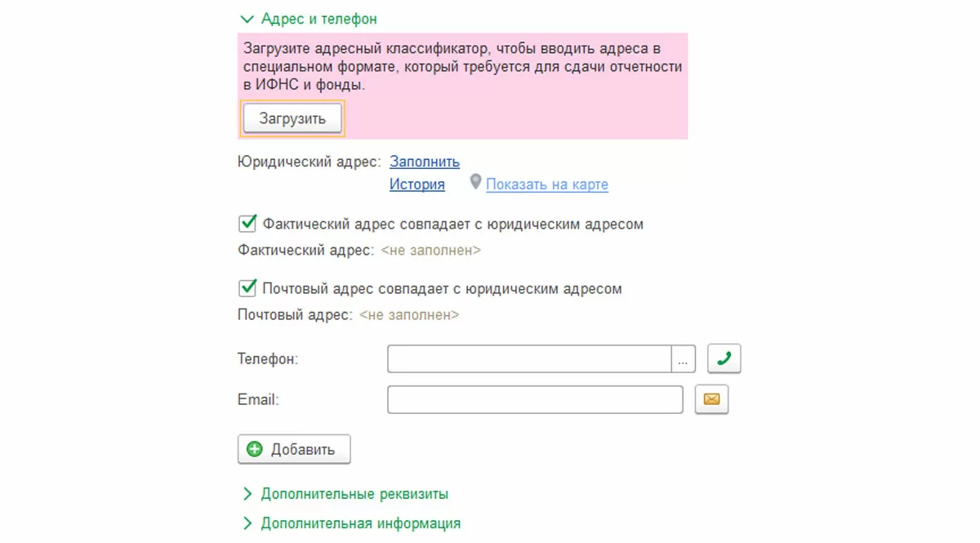Focus the Телефон input field
The width and height of the screenshot is (980, 543).
(528, 358)
